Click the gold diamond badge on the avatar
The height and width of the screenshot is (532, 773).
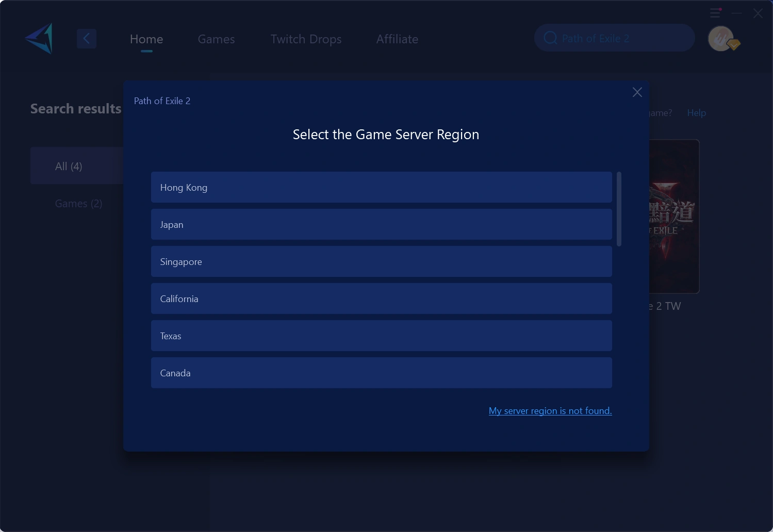click(x=733, y=45)
